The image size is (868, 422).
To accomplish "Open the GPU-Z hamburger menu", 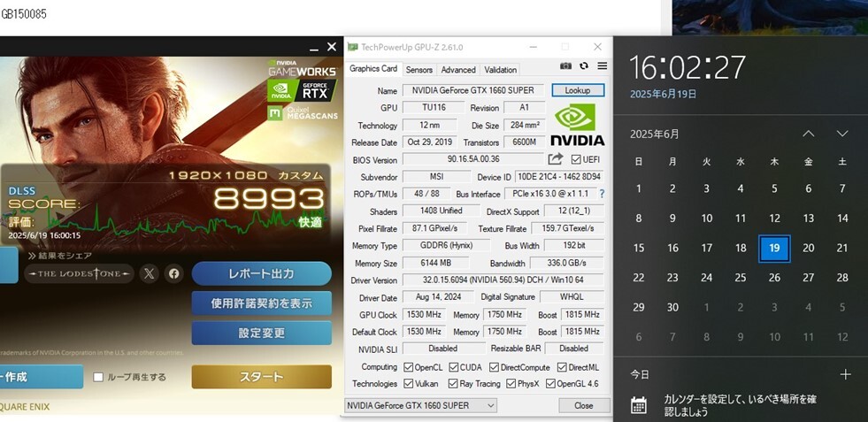I will point(603,65).
